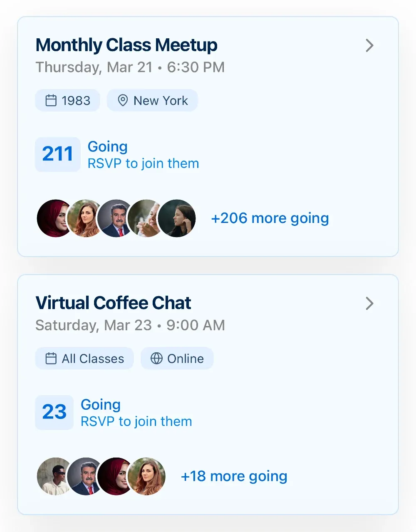Open the Monthly Class Meetup title
The height and width of the screenshot is (532, 416).
pyautogui.click(x=126, y=45)
